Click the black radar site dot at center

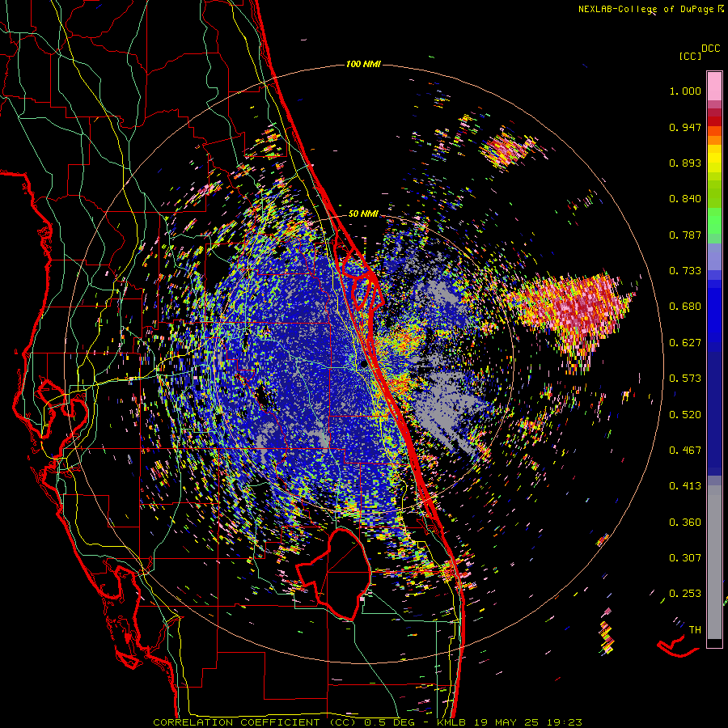362,365
